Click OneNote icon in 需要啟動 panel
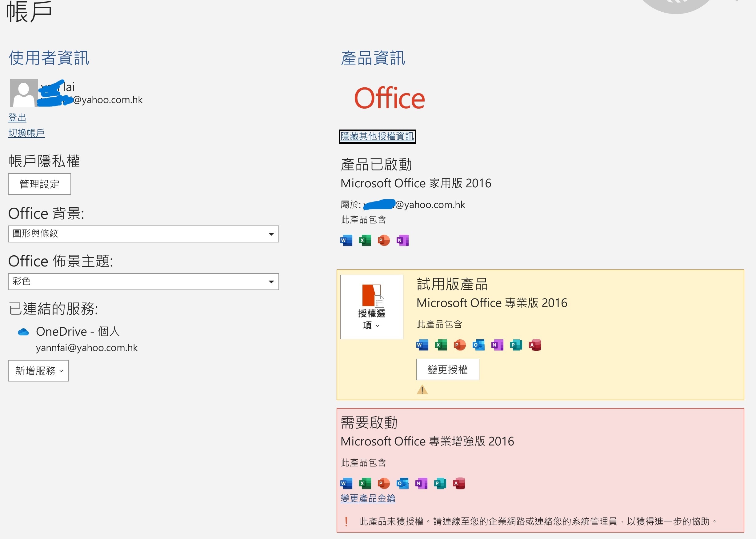Viewport: 756px width, 539px height. tap(422, 484)
